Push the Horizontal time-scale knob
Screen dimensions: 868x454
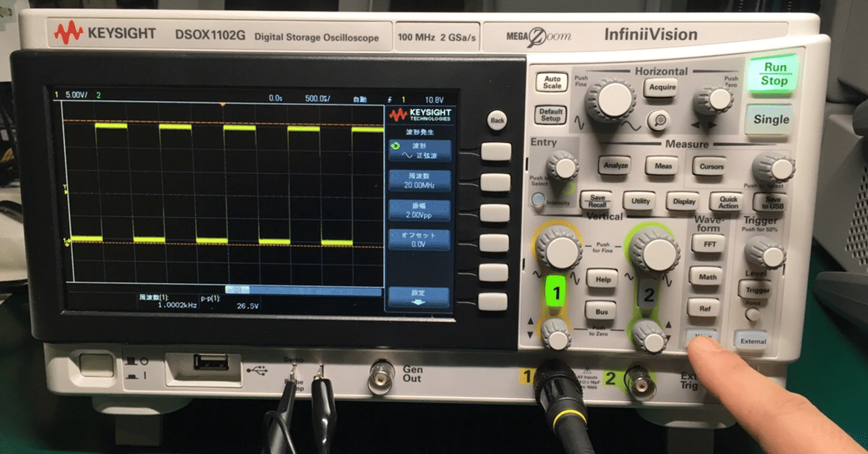[610, 100]
